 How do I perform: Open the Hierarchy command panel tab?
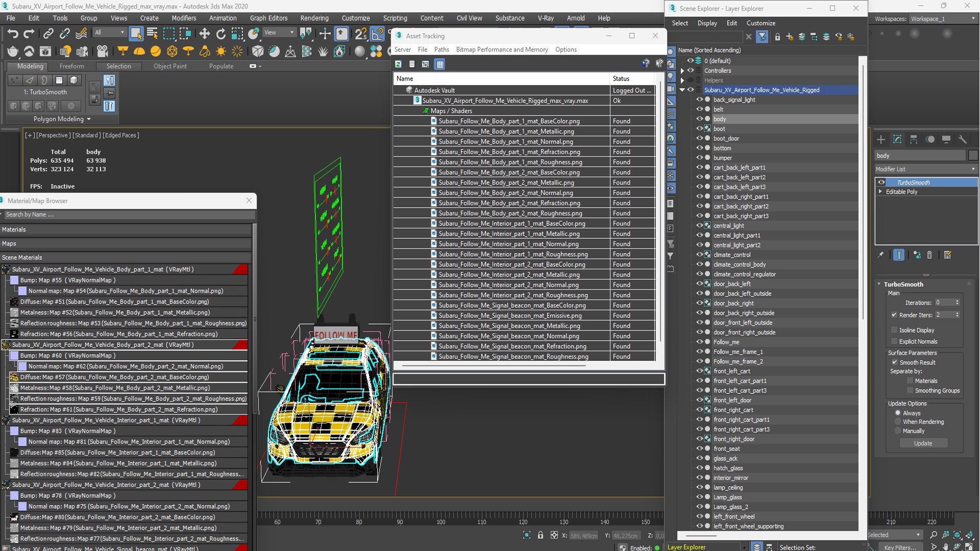pyautogui.click(x=914, y=139)
